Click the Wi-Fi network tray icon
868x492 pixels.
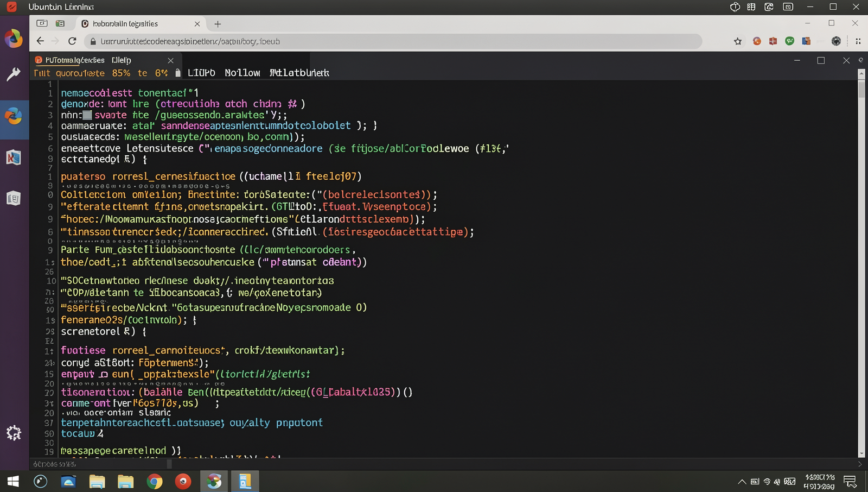click(x=767, y=482)
